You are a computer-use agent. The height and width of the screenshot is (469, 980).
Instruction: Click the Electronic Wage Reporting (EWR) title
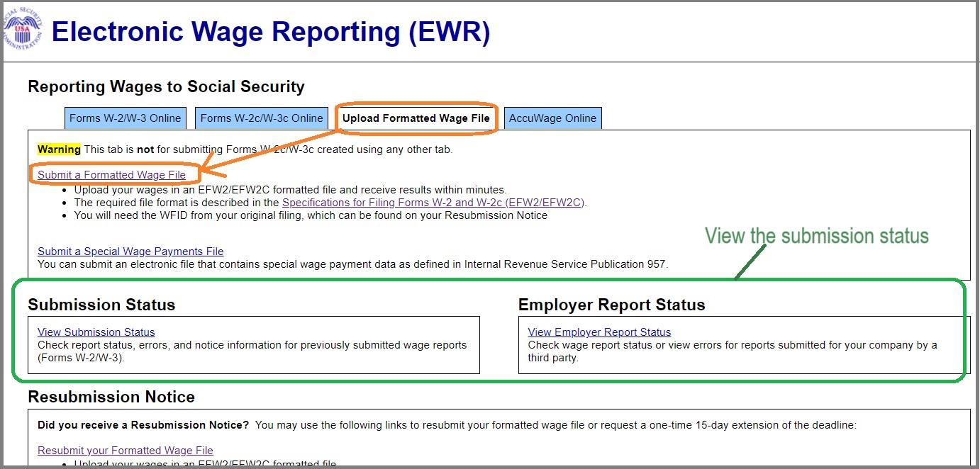click(x=270, y=33)
